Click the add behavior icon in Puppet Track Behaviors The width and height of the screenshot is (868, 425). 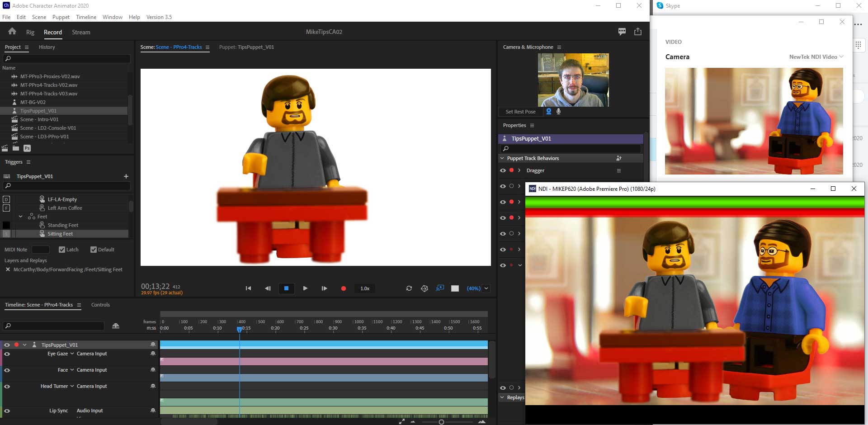click(x=619, y=158)
